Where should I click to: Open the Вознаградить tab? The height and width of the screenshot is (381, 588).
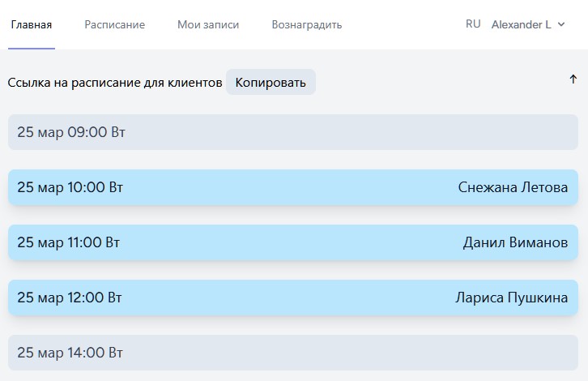(306, 24)
